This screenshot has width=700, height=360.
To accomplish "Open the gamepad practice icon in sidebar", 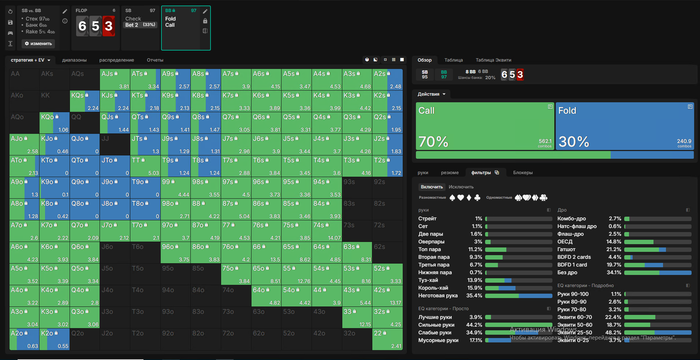I will tap(10, 33).
